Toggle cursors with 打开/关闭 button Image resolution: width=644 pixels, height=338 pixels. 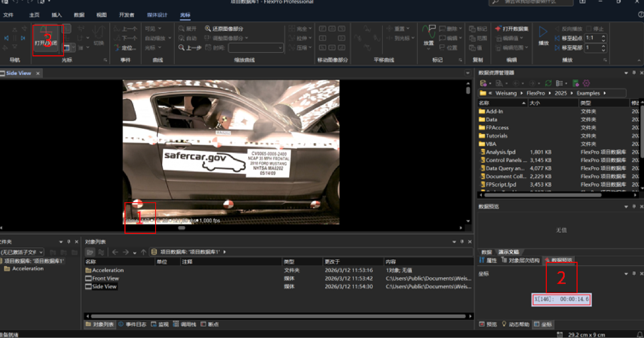click(x=46, y=37)
